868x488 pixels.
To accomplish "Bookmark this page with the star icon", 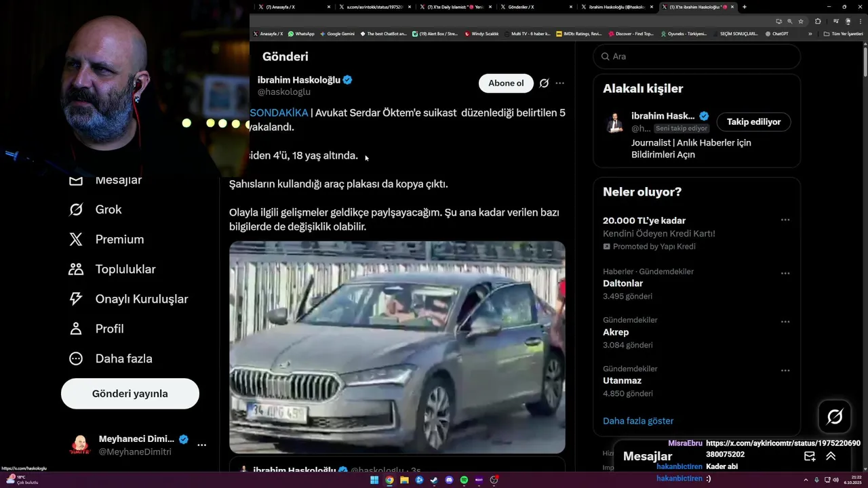I will [801, 21].
